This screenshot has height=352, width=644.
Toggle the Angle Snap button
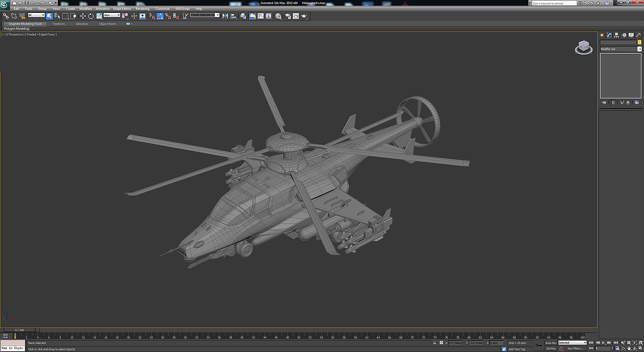coord(160,16)
